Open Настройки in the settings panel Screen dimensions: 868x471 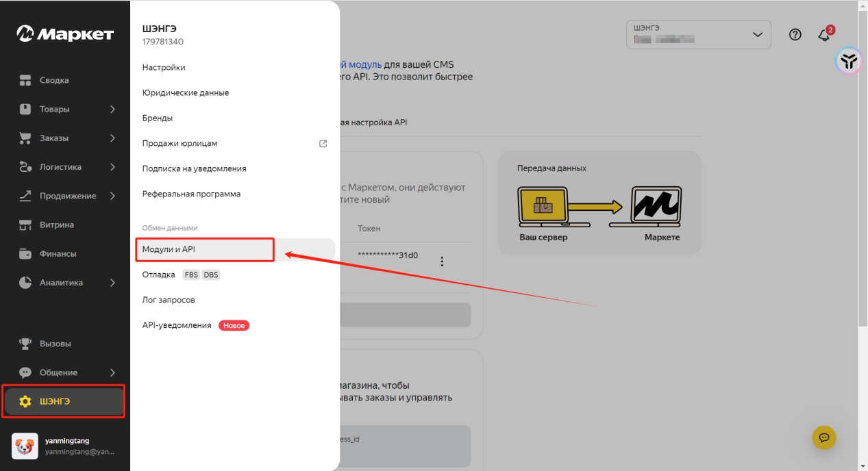click(x=164, y=67)
